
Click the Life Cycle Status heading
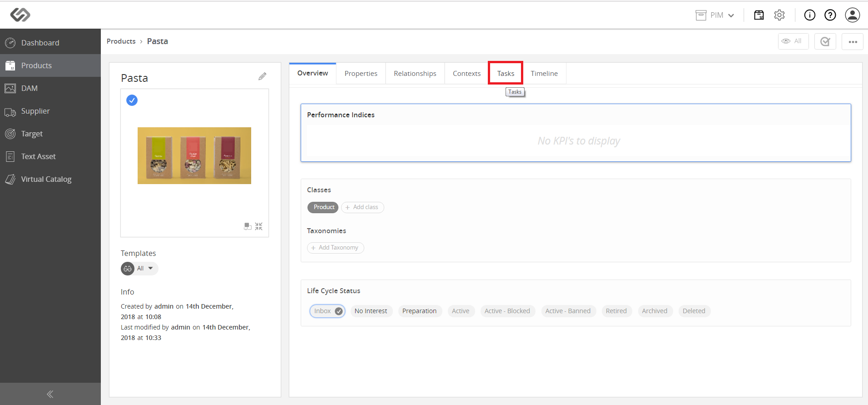333,291
